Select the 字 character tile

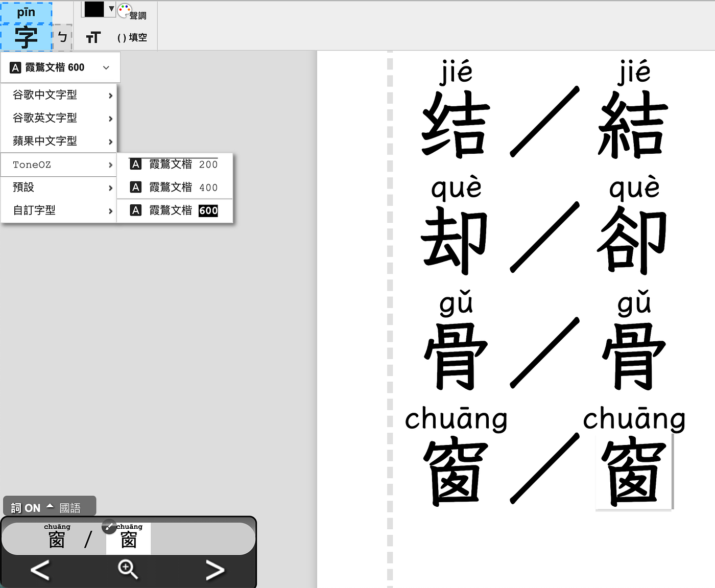tap(26, 38)
